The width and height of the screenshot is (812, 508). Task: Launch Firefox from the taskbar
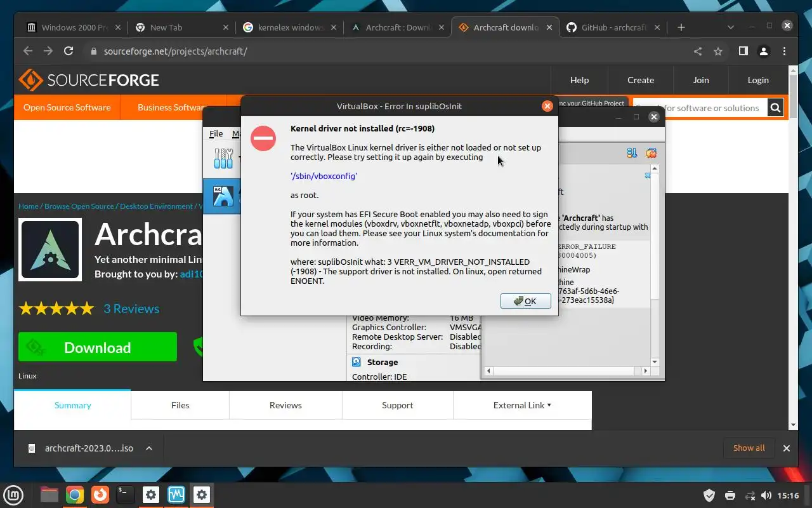tap(100, 495)
